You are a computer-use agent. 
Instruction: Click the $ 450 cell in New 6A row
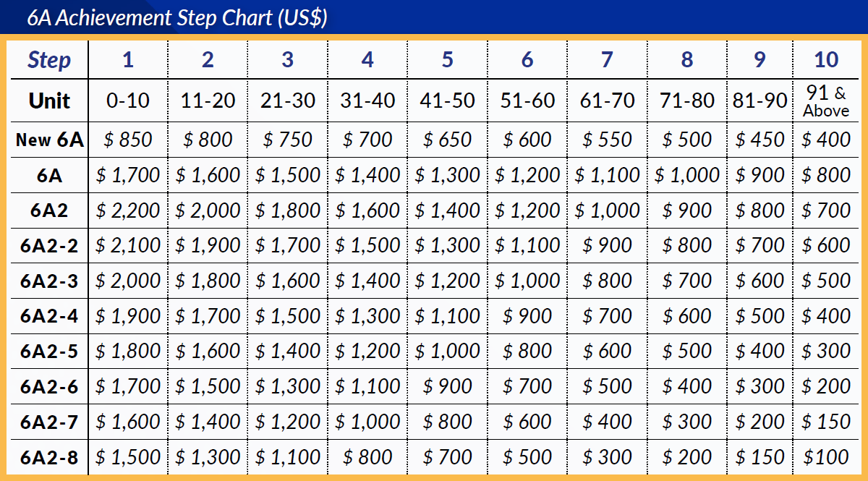[759, 140]
